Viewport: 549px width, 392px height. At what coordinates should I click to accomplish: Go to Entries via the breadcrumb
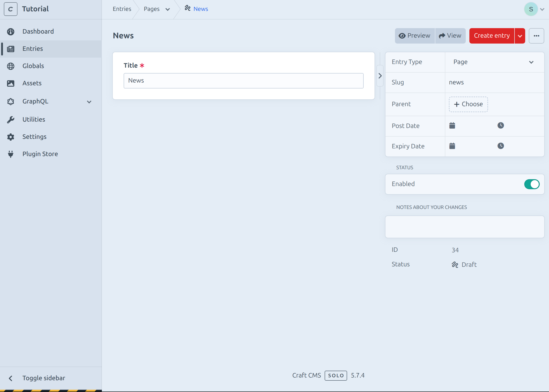(122, 9)
